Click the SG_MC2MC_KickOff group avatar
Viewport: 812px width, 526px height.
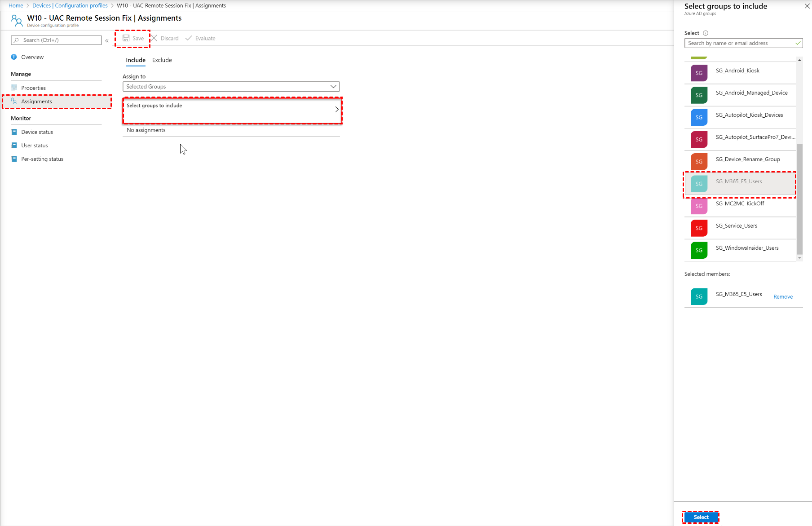pyautogui.click(x=699, y=206)
